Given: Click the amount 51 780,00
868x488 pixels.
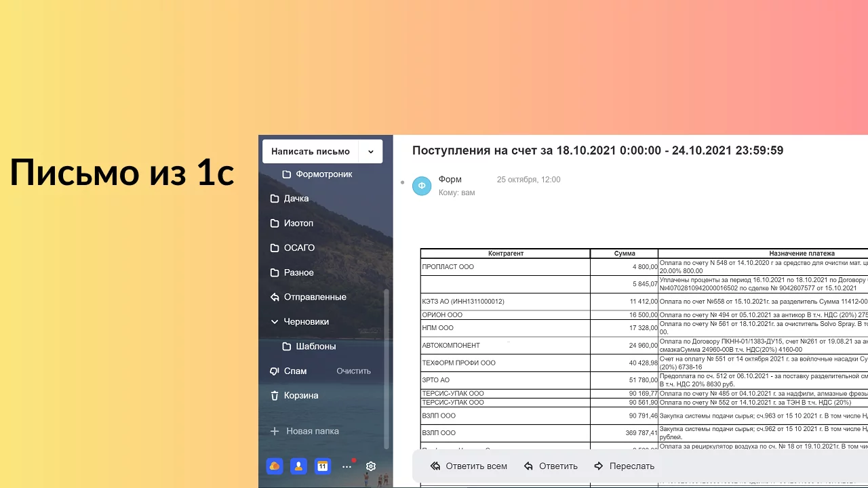Looking at the screenshot, I should 644,380.
